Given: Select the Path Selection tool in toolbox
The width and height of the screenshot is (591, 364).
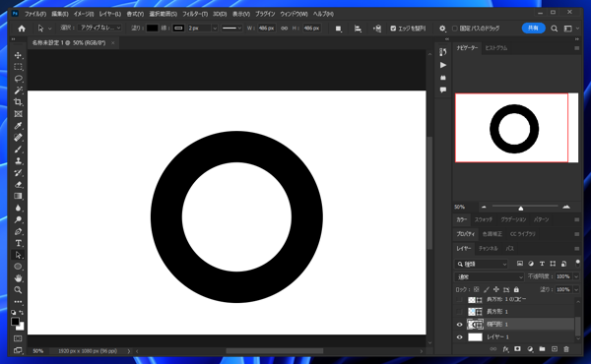Looking at the screenshot, I should [x=18, y=255].
